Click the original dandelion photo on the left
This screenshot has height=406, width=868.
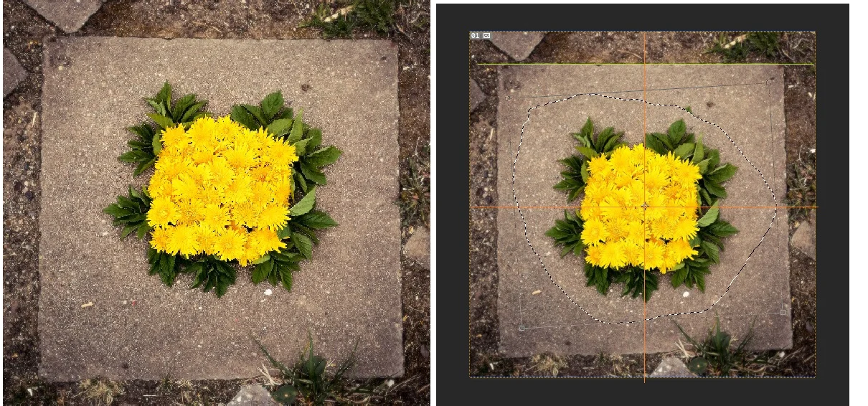(x=216, y=203)
